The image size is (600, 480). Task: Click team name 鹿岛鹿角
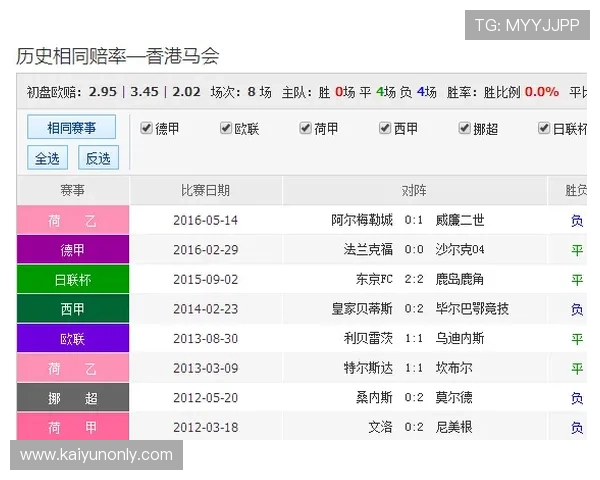coord(460,279)
